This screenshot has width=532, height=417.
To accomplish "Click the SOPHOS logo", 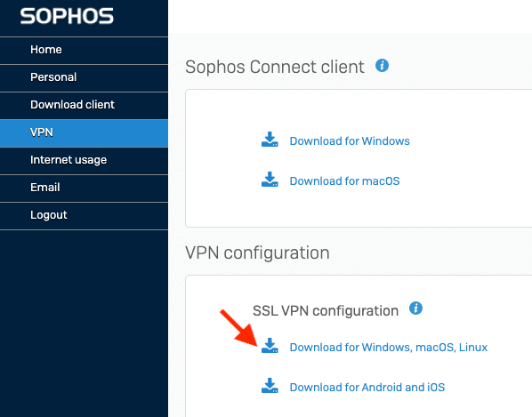I will [x=67, y=16].
